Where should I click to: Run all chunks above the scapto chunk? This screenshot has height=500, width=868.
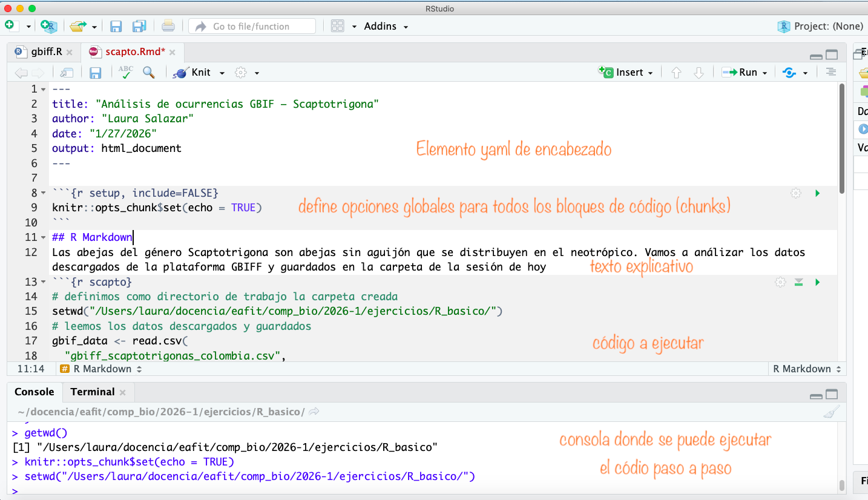click(x=799, y=282)
